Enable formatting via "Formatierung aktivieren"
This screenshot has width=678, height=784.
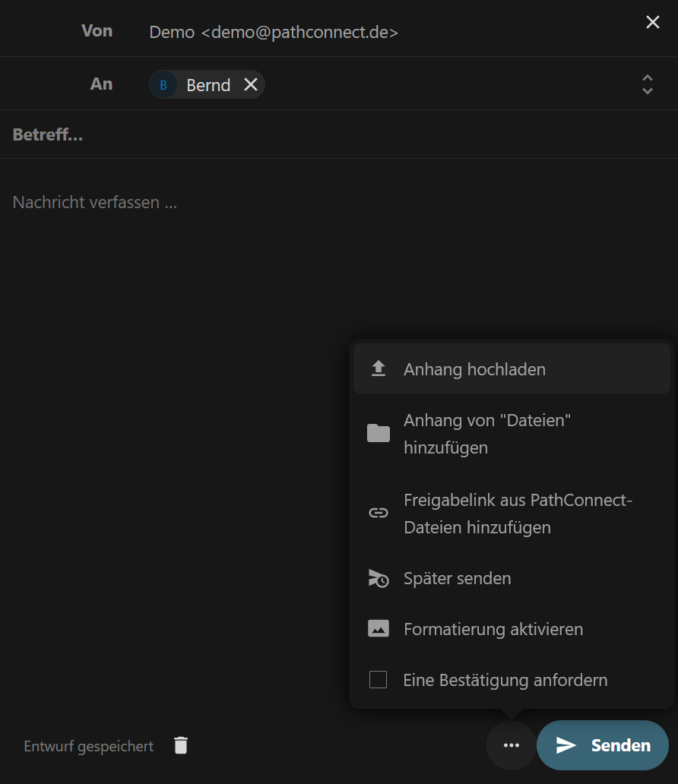click(x=493, y=628)
